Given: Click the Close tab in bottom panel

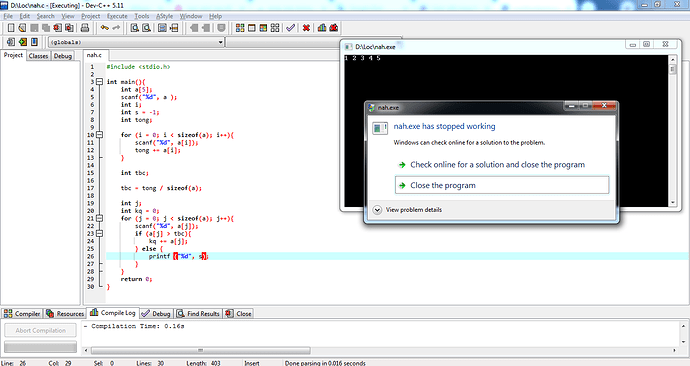Looking at the screenshot, I should tap(238, 314).
